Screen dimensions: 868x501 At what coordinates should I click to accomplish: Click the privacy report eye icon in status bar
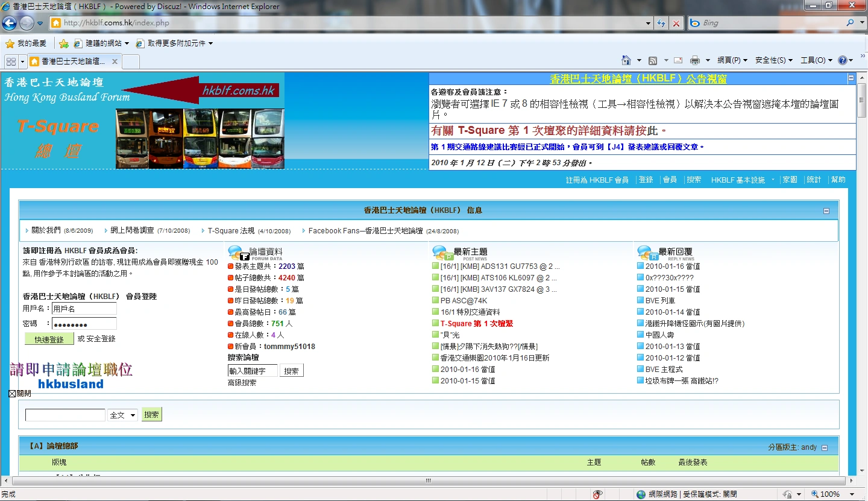tap(597, 494)
